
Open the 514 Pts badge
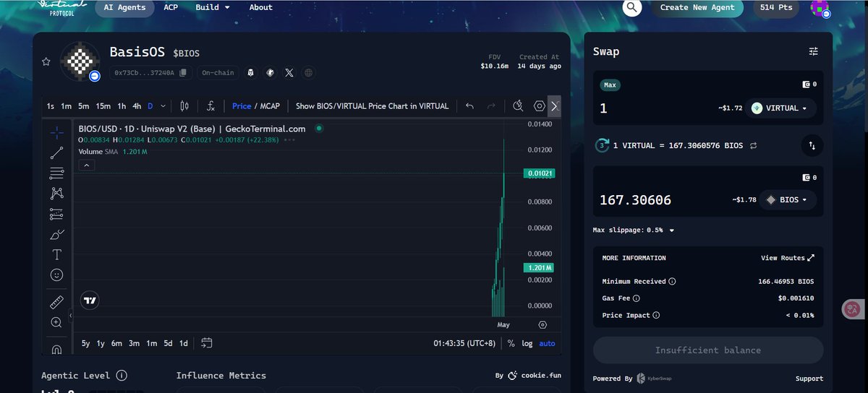[777, 7]
